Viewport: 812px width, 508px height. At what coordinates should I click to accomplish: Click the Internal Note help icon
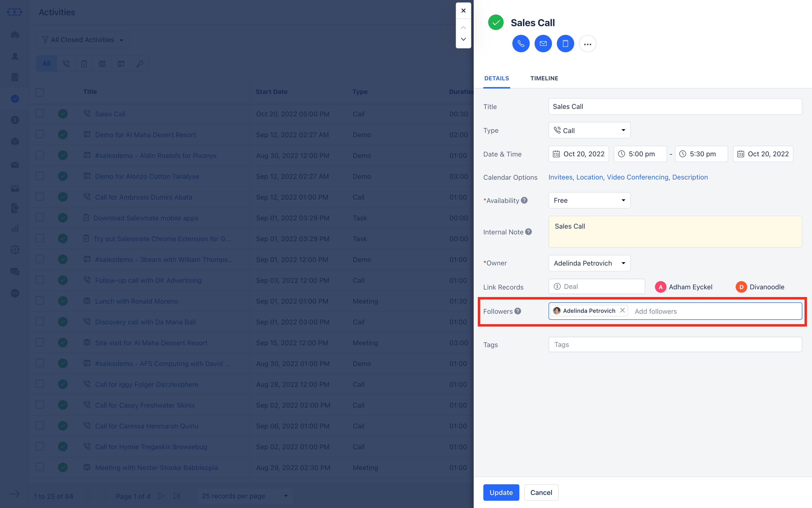(x=529, y=232)
